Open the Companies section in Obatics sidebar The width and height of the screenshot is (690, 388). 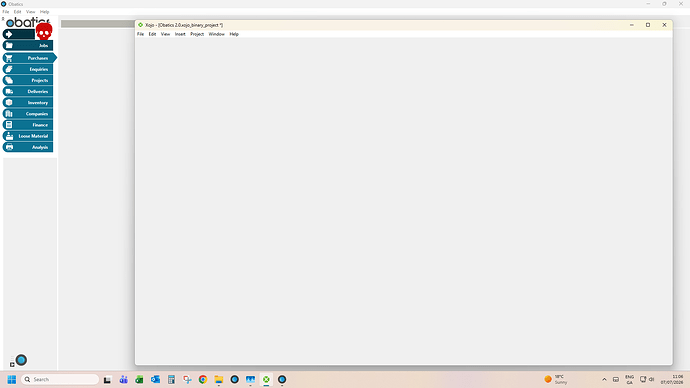coord(28,113)
